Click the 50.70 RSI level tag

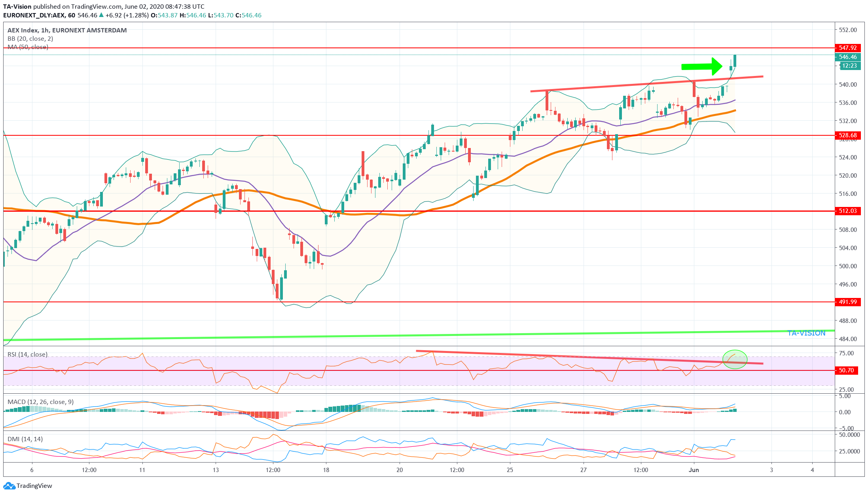[x=846, y=370]
